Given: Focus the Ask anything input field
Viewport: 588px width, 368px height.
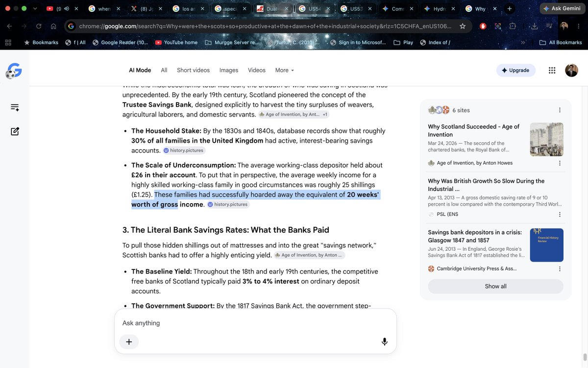Looking at the screenshot, I should [x=255, y=323].
